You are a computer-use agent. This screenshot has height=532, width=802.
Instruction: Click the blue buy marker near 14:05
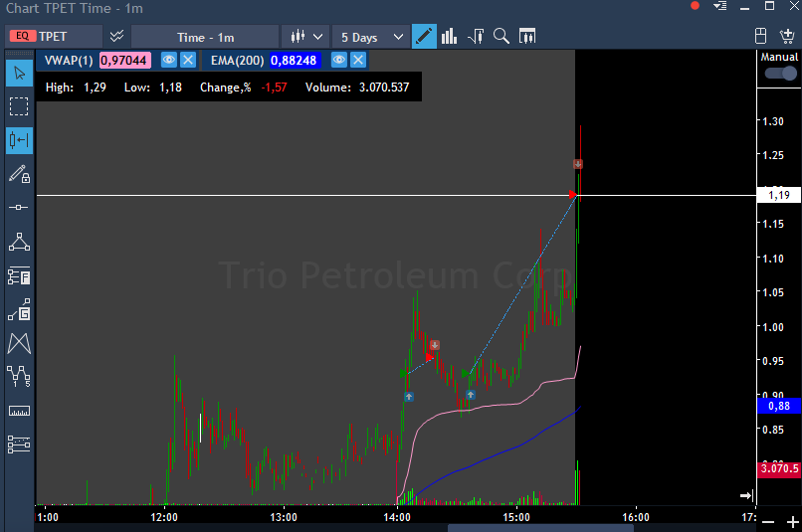pyautogui.click(x=409, y=397)
